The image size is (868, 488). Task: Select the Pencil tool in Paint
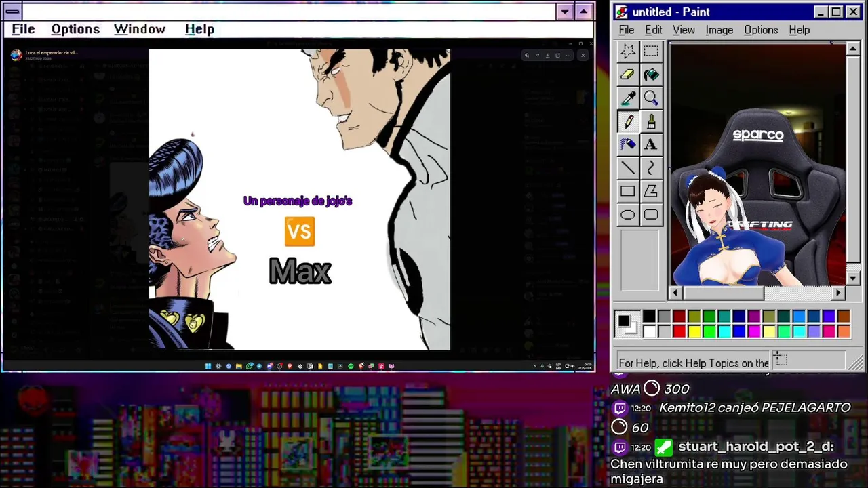click(x=628, y=121)
